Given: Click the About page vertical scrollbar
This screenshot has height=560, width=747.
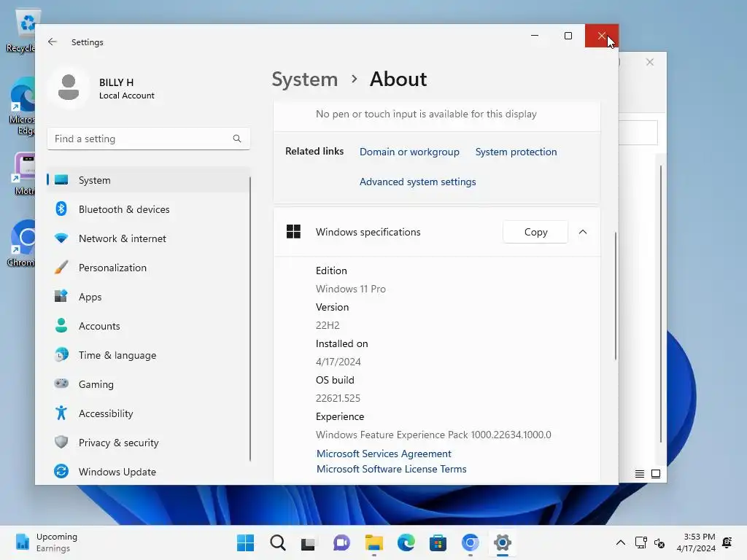Looking at the screenshot, I should [616, 295].
